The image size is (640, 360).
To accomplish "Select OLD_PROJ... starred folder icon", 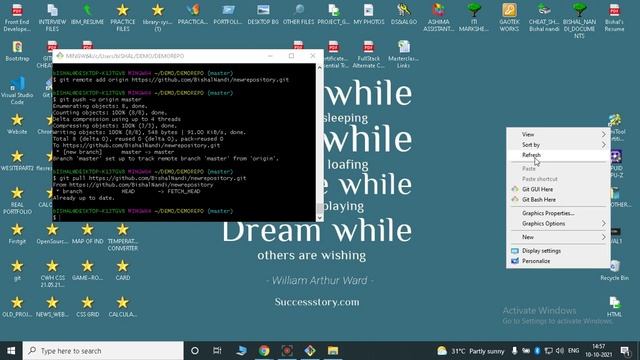I will pos(17,307).
